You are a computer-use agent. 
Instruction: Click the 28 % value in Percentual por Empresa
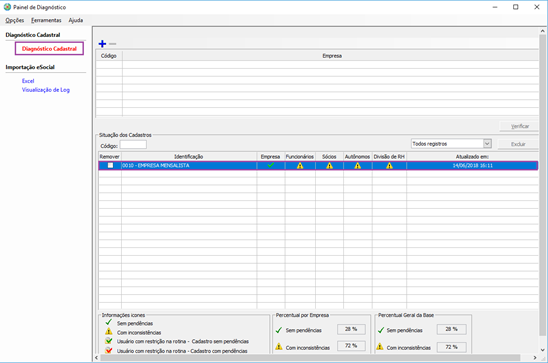tap(351, 329)
